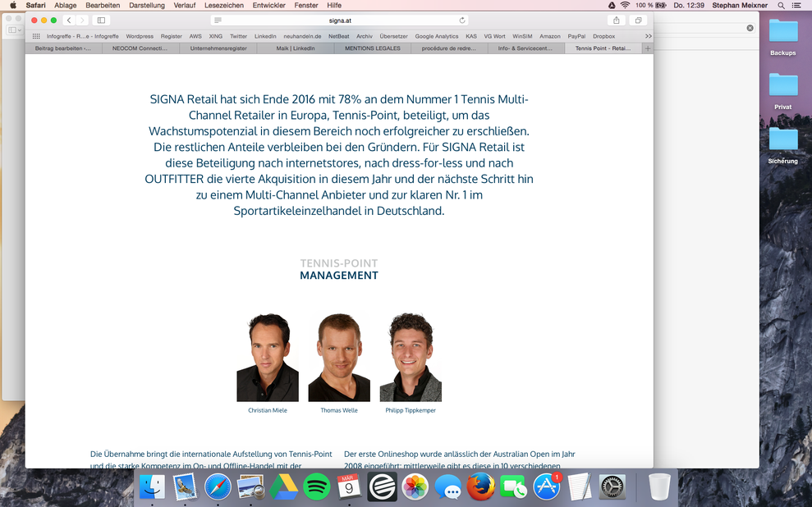Go back to the previous page in Safari

(69, 21)
